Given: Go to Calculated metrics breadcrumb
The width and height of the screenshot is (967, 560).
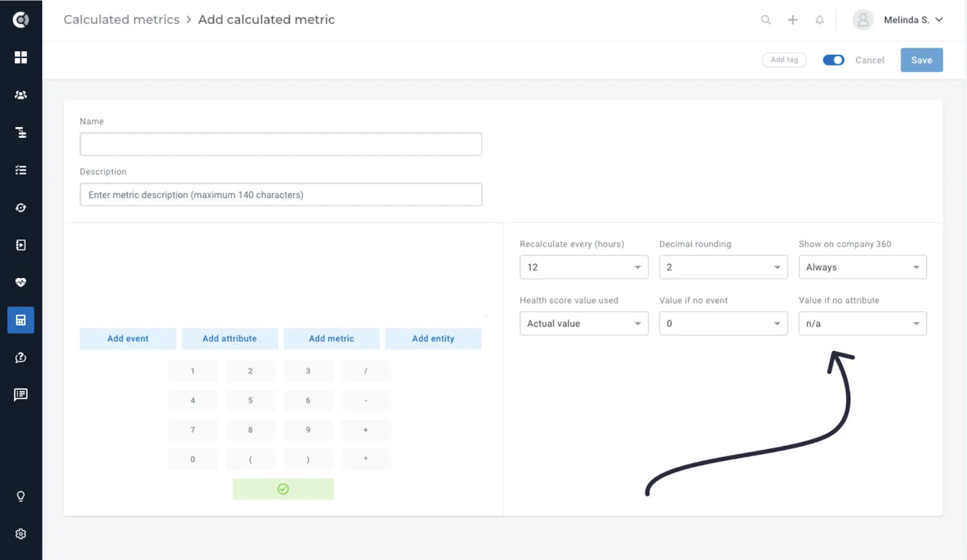Looking at the screenshot, I should [121, 19].
